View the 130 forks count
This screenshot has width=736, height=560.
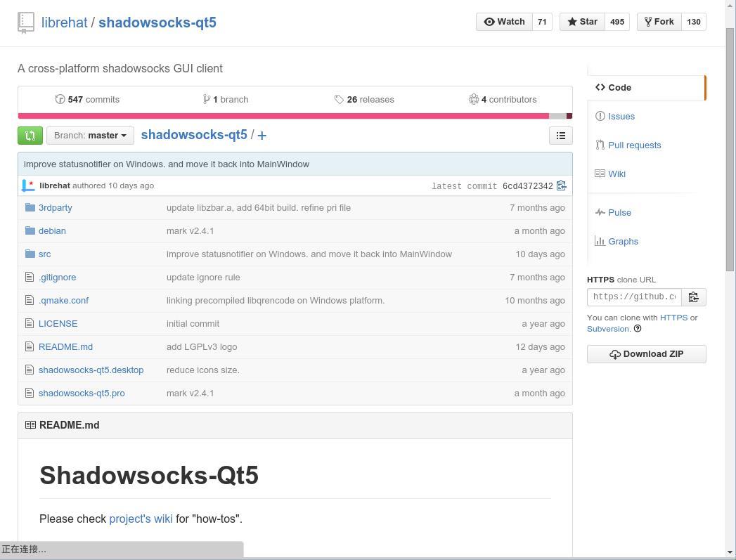694,22
